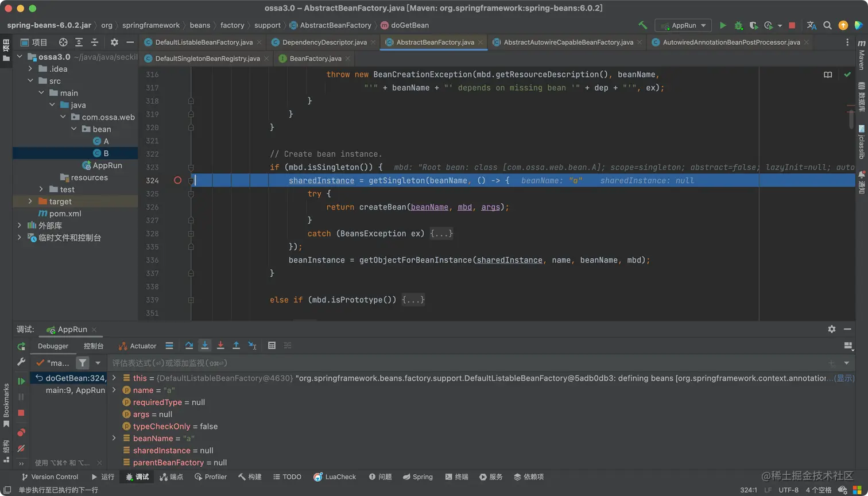This screenshot has height=496, width=868.
Task: Open Search Everywhere magnifier icon
Action: point(827,25)
